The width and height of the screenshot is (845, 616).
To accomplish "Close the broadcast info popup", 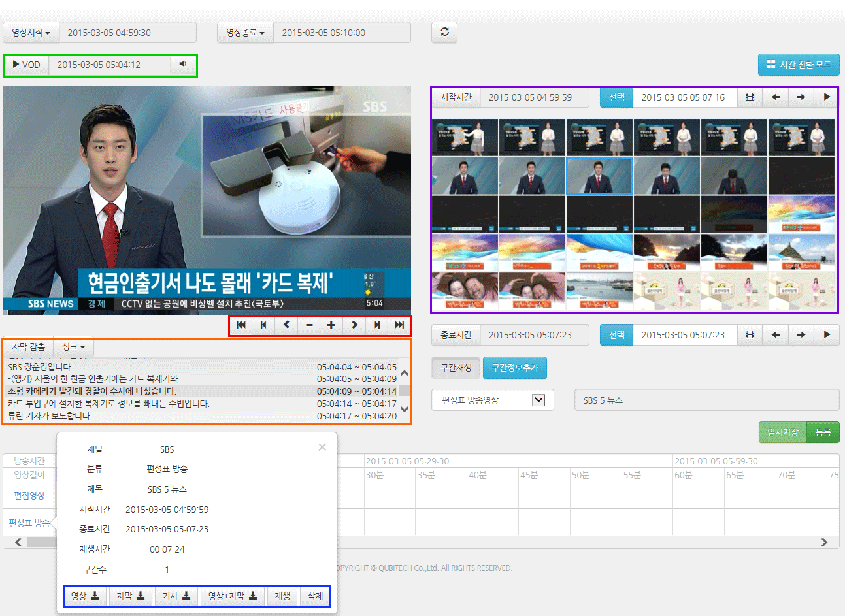I will pyautogui.click(x=322, y=447).
